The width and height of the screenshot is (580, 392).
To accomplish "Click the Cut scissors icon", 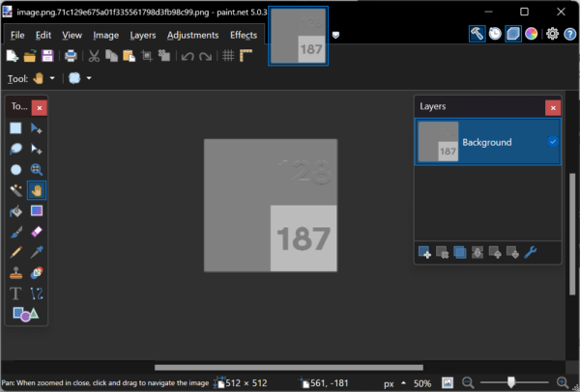I will [x=94, y=56].
